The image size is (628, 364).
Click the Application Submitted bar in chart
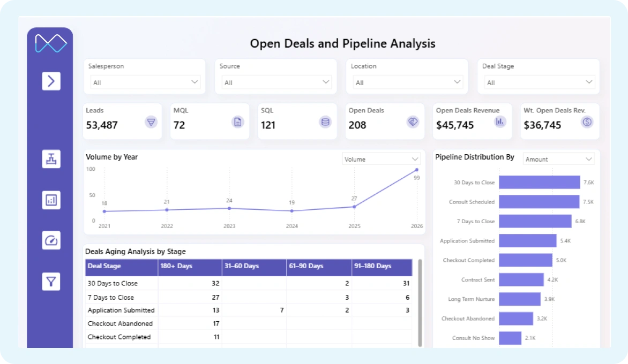(528, 241)
